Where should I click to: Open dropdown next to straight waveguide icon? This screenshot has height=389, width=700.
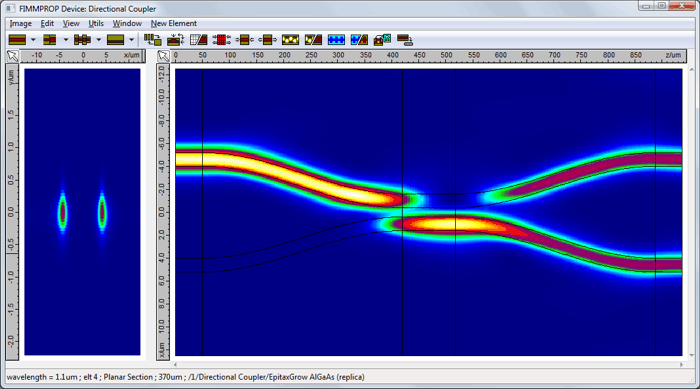(33, 40)
